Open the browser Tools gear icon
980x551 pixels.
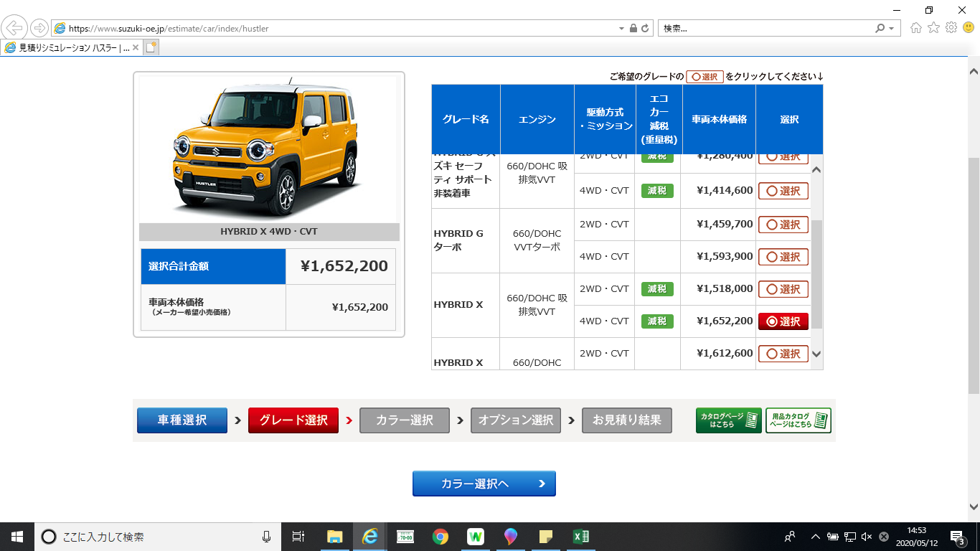point(951,28)
